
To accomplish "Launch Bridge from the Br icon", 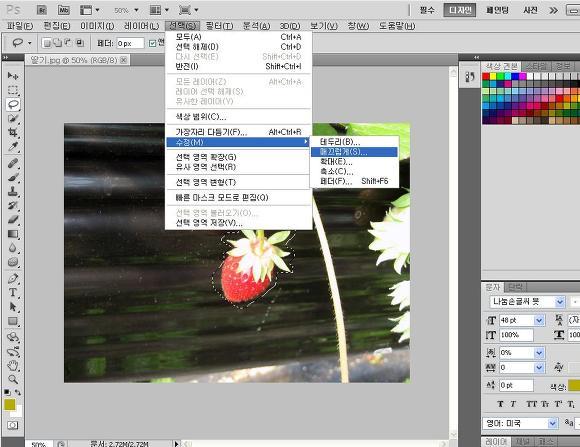I will [42, 10].
